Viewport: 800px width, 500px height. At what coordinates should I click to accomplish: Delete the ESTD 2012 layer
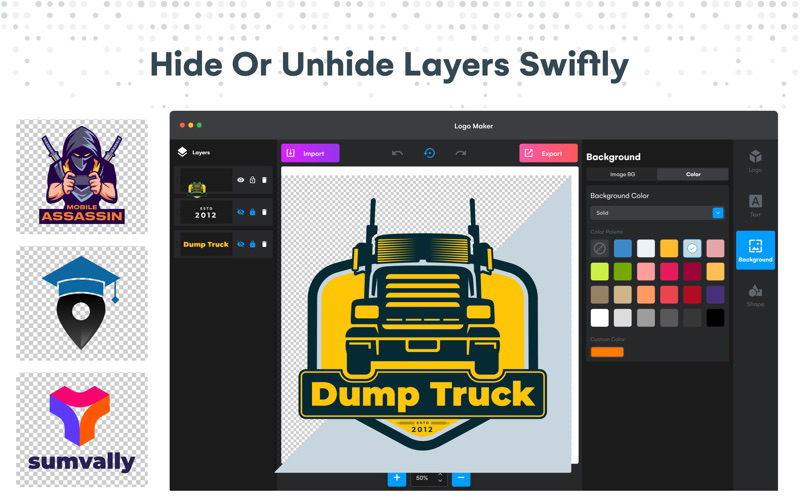pos(264,212)
